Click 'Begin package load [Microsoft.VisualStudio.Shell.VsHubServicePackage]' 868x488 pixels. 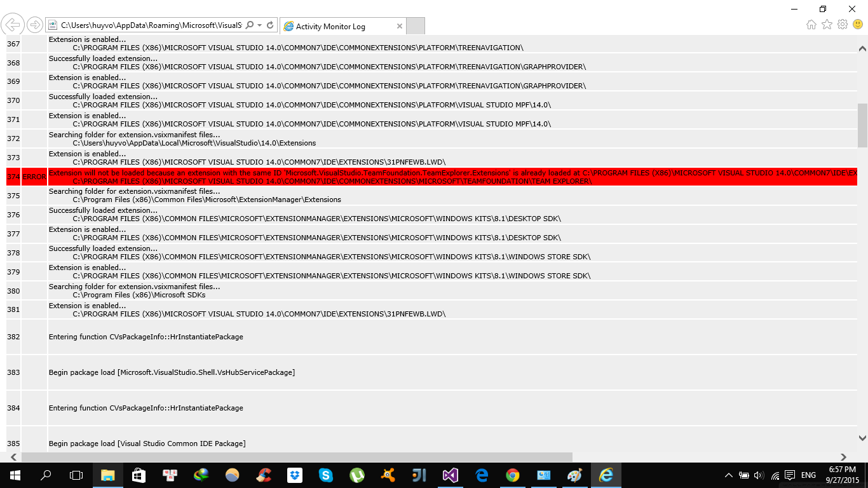click(172, 372)
